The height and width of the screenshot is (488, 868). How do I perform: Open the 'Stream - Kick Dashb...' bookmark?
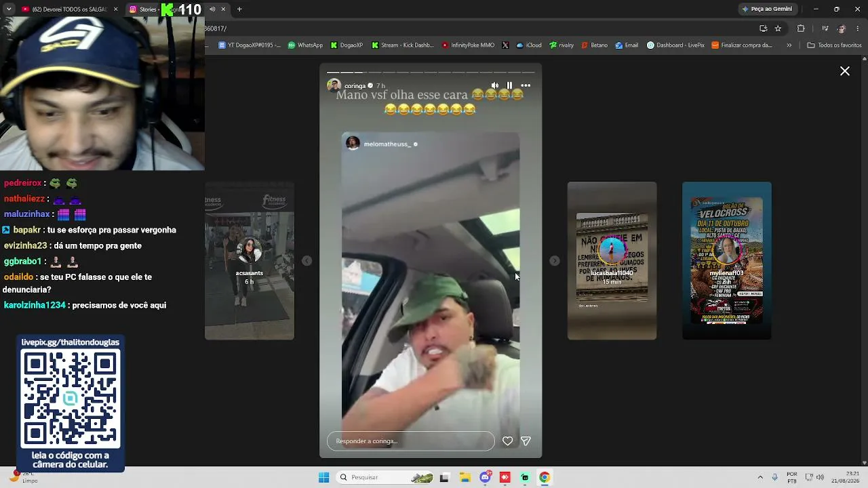point(403,45)
